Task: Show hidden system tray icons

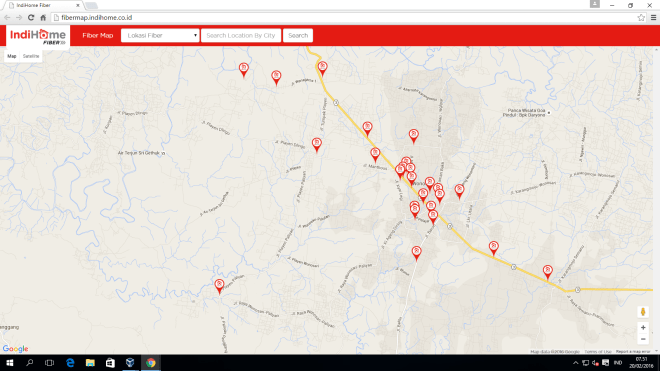Action: click(575, 363)
